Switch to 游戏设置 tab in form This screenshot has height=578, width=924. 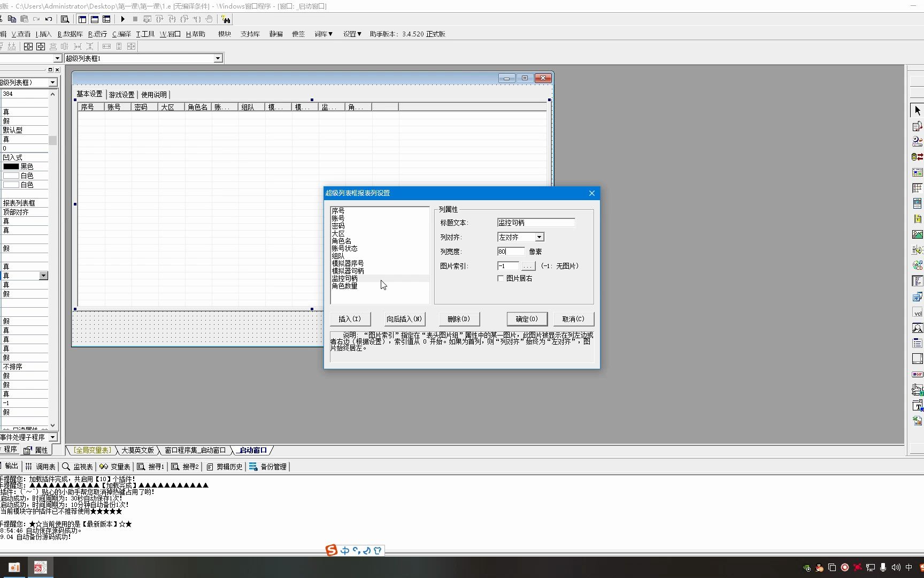click(122, 95)
